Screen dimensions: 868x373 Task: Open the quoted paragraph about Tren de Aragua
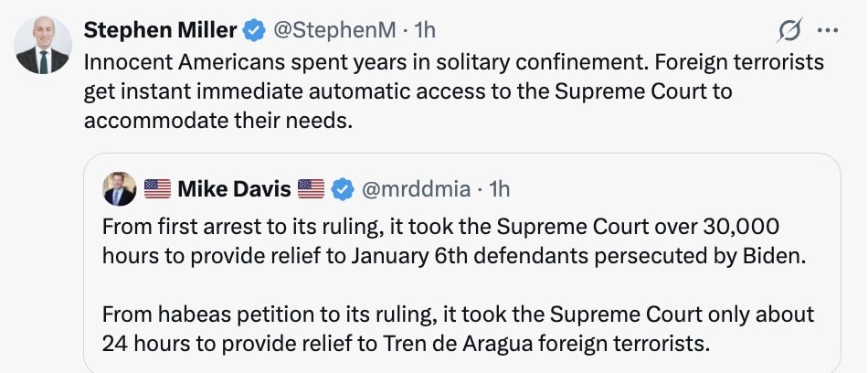457,330
